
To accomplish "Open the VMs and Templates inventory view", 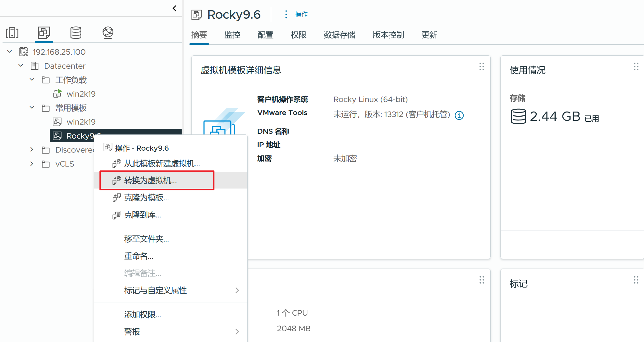I will 44,32.
